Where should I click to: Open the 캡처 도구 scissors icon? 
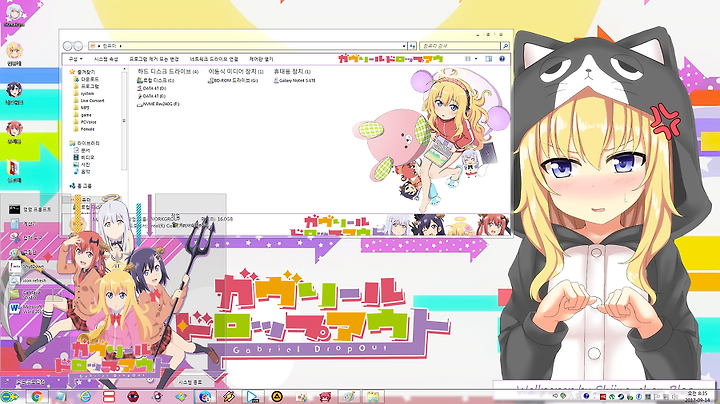(x=16, y=238)
